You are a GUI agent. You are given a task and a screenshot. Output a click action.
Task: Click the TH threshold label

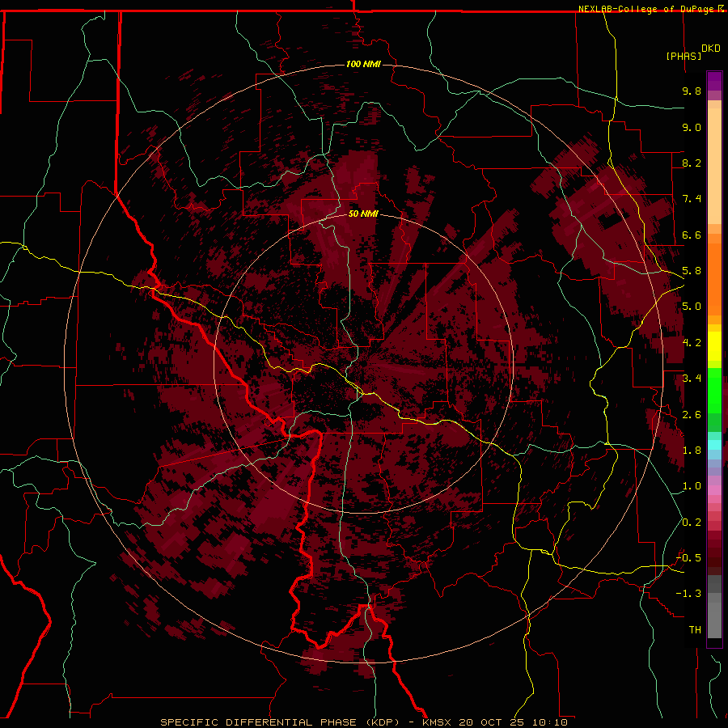click(695, 630)
